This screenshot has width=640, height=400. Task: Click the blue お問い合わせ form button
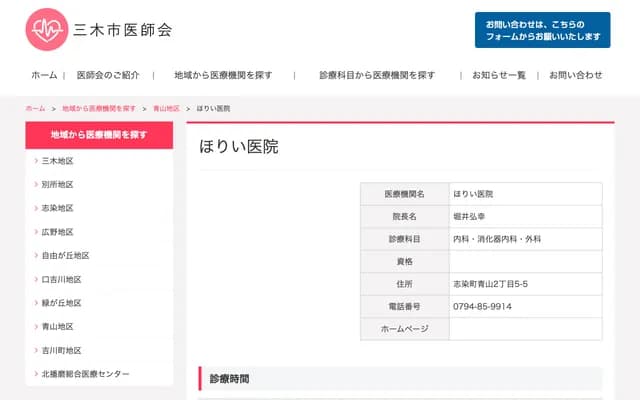point(542,30)
